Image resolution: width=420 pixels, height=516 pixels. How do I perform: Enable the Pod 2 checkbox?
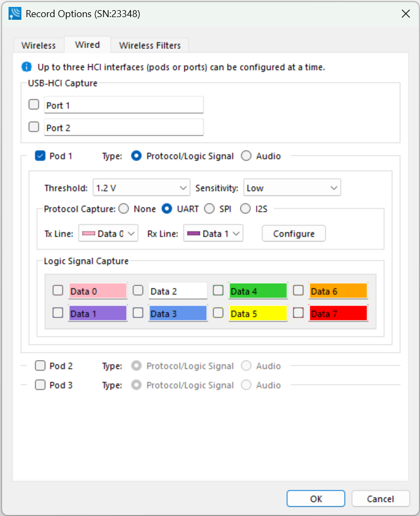tap(40, 365)
